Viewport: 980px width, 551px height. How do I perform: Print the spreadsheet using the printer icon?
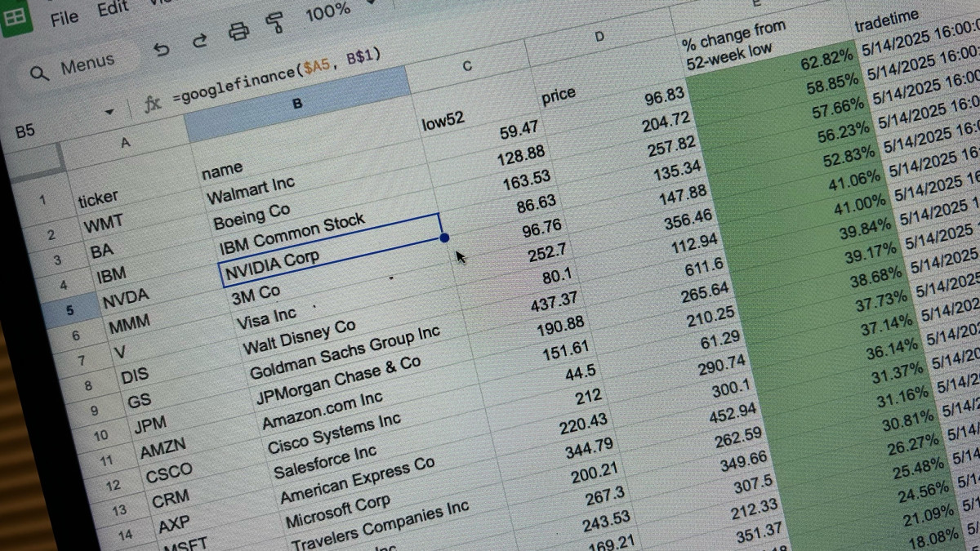[x=238, y=32]
